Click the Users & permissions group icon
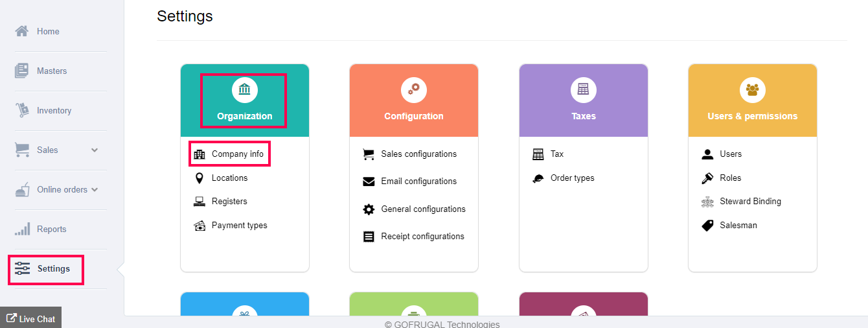This screenshot has width=868, height=328. point(752,89)
